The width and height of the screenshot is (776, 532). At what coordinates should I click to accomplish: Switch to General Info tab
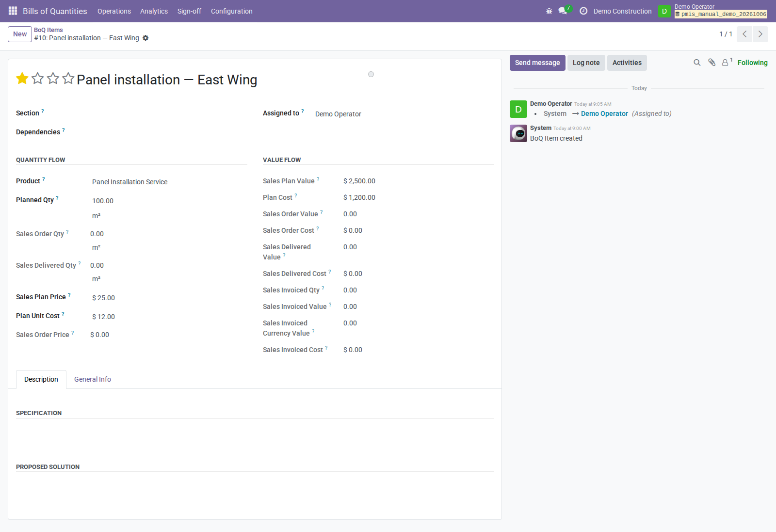tap(93, 379)
